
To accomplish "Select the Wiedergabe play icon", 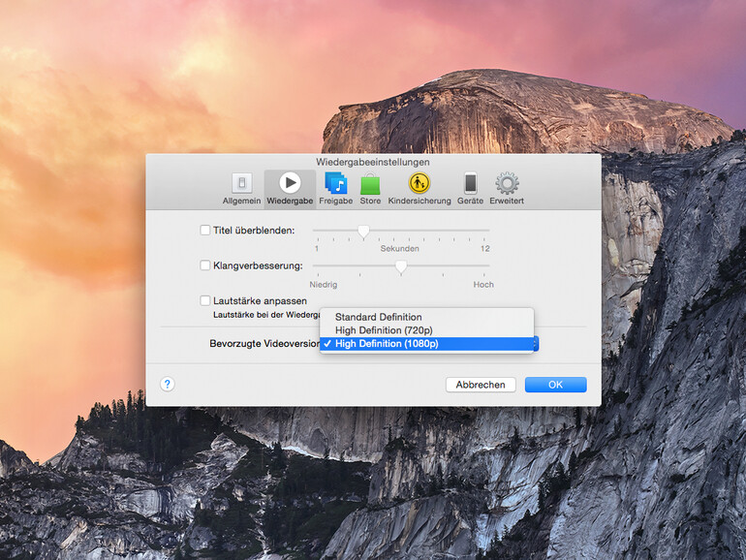I will [x=289, y=183].
